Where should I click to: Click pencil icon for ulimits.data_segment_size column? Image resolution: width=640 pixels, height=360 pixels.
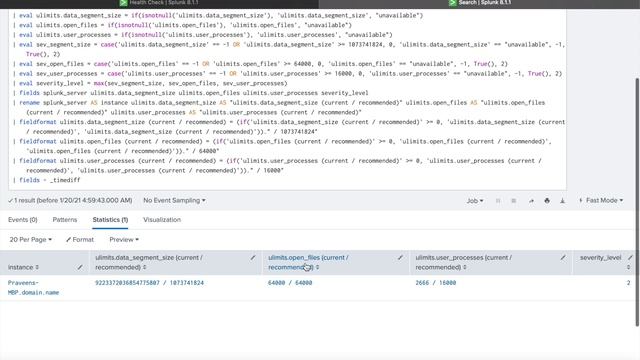(253, 258)
